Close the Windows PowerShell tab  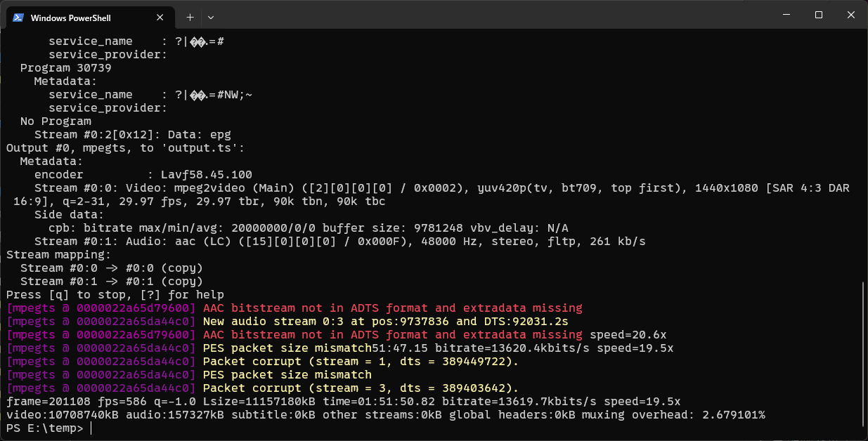click(162, 18)
